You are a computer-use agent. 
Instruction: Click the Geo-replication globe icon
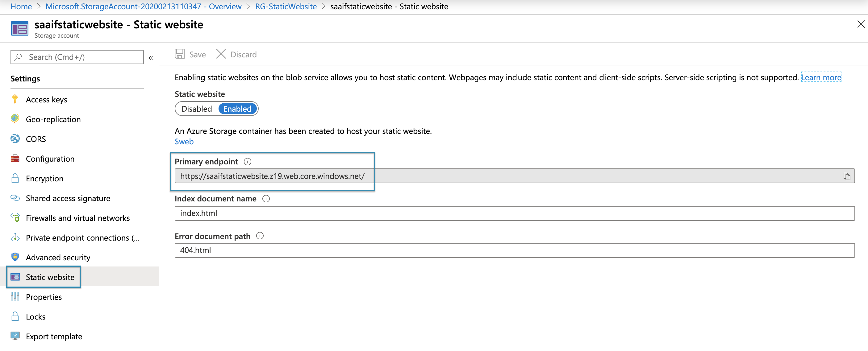[15, 118]
